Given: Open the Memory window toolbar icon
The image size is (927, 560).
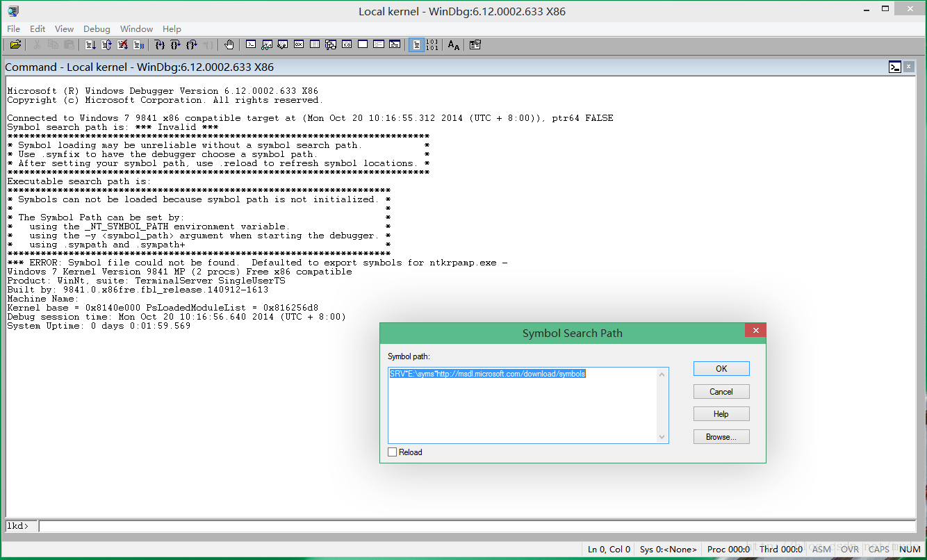Looking at the screenshot, I should [315, 44].
